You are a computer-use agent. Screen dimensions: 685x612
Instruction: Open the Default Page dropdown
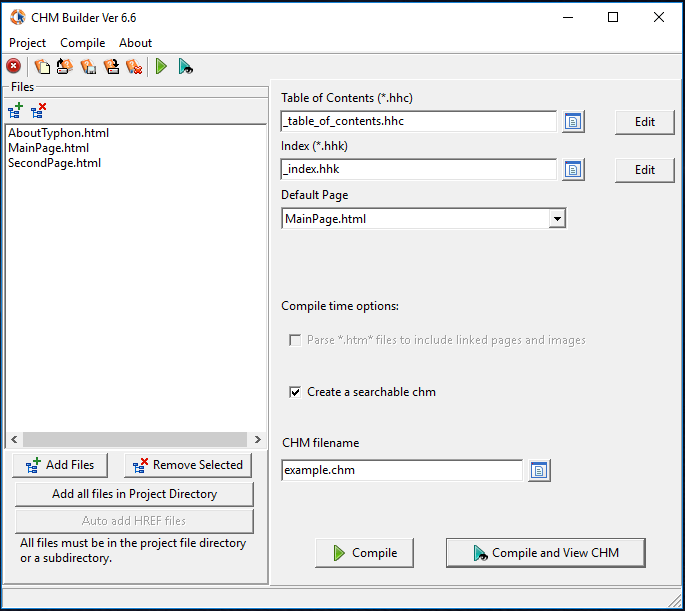tap(557, 218)
